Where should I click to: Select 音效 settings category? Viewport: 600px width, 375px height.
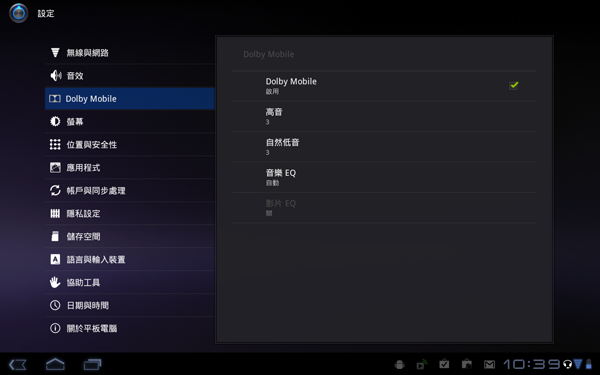tap(130, 75)
